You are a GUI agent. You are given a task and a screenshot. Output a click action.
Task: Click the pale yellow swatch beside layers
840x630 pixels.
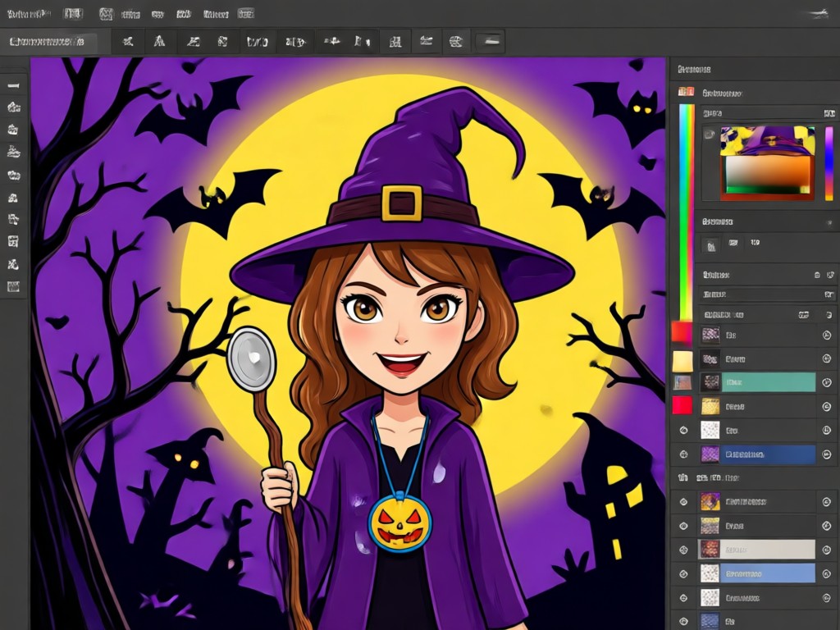(682, 362)
